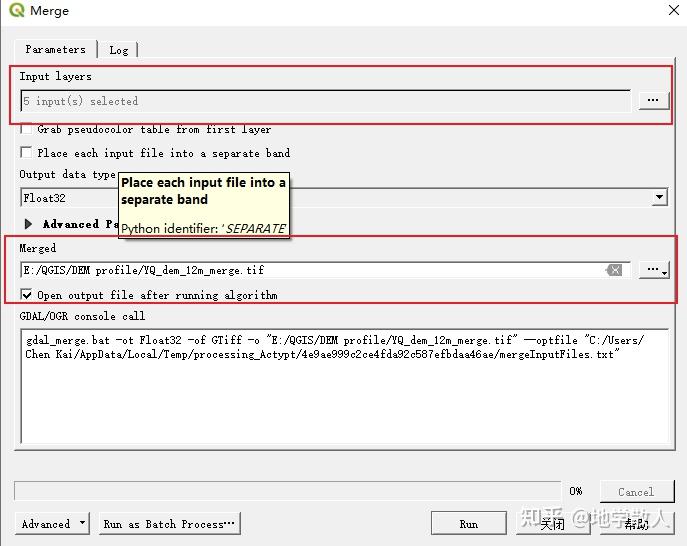687x546 pixels.
Task: Click the GDAL/OGR console call label
Action: 82,316
